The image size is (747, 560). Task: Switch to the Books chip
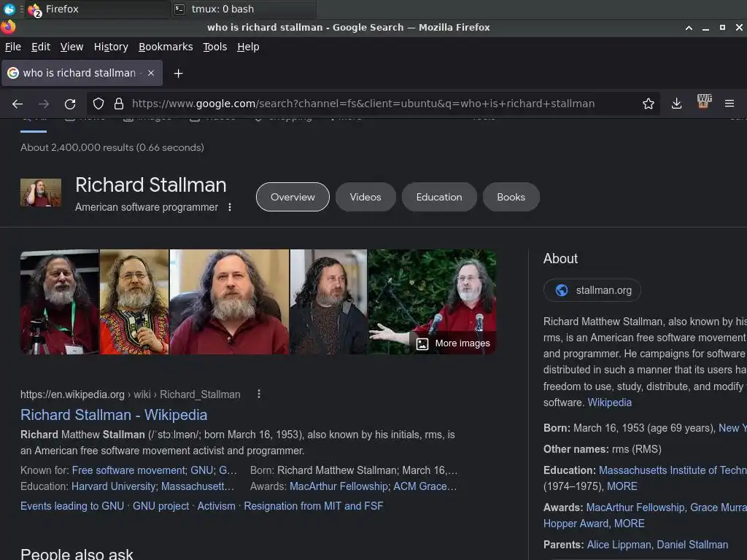click(511, 197)
